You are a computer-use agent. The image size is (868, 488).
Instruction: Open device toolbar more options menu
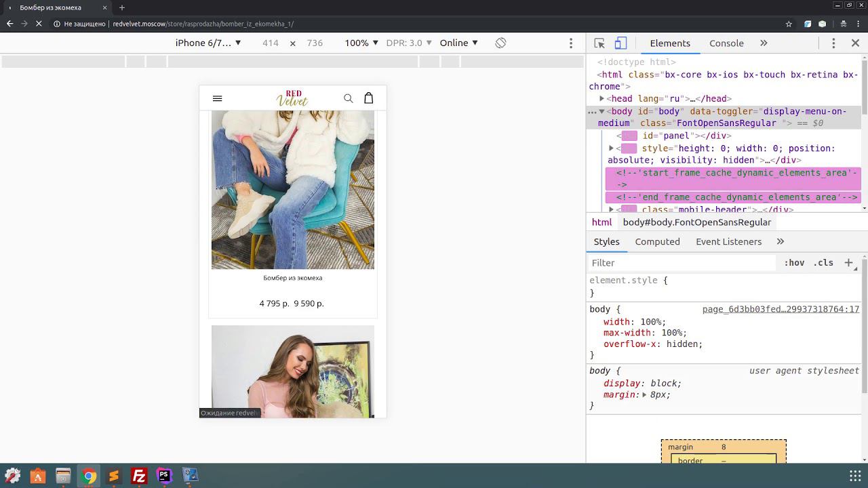[x=571, y=43]
